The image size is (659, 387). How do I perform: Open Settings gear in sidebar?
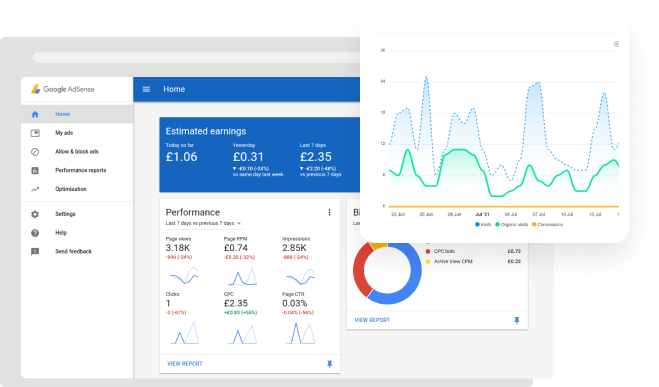point(35,214)
